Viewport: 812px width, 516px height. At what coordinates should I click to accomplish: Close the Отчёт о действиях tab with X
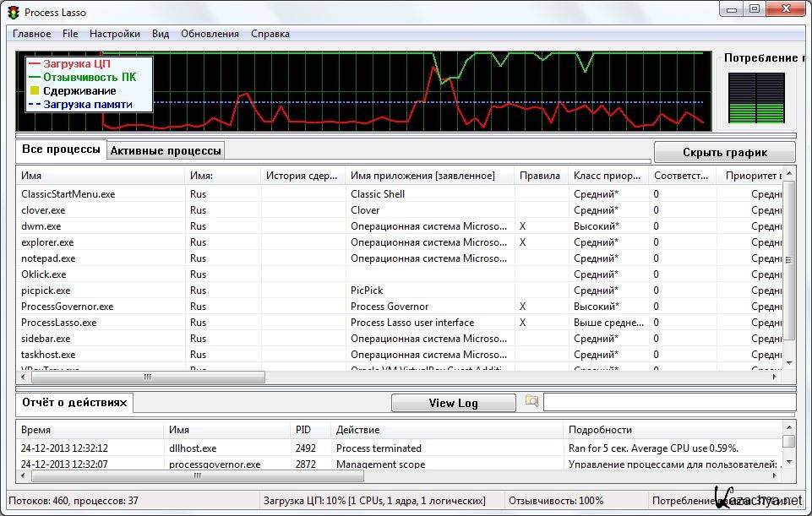123,404
